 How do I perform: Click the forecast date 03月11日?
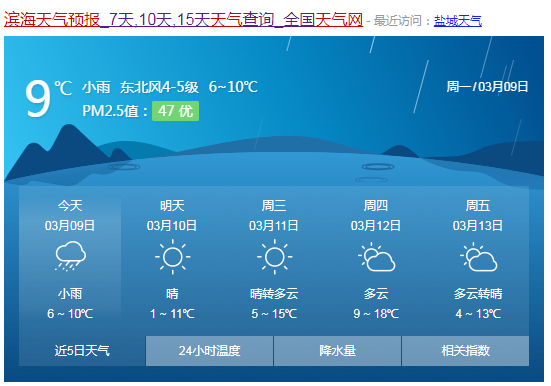274,226
